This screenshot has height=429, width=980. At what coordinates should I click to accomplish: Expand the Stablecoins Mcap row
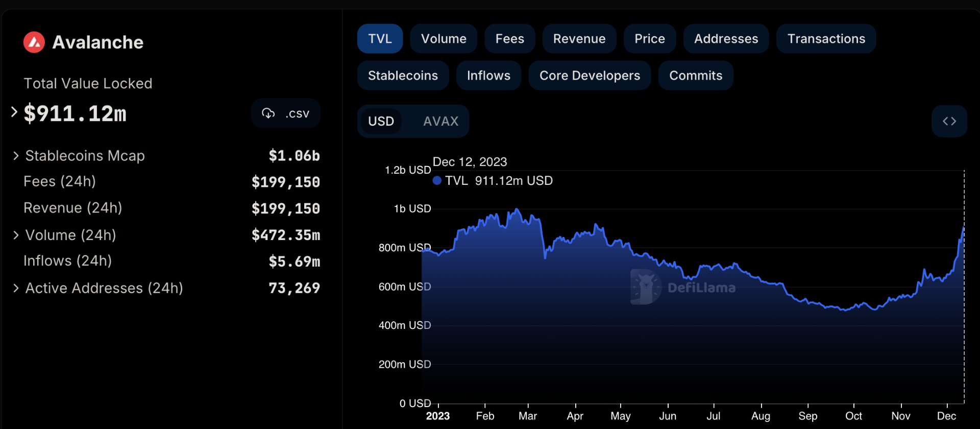[x=16, y=156]
